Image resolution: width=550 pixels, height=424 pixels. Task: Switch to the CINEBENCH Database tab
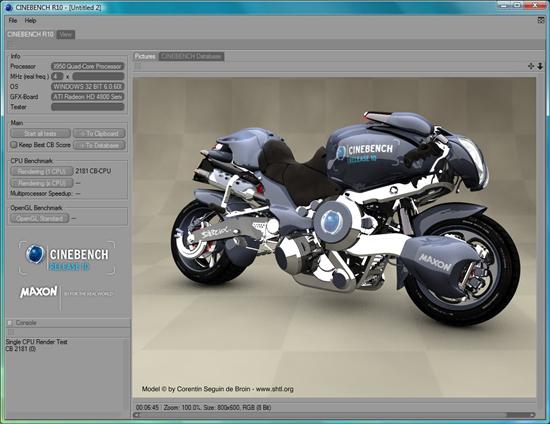(191, 56)
